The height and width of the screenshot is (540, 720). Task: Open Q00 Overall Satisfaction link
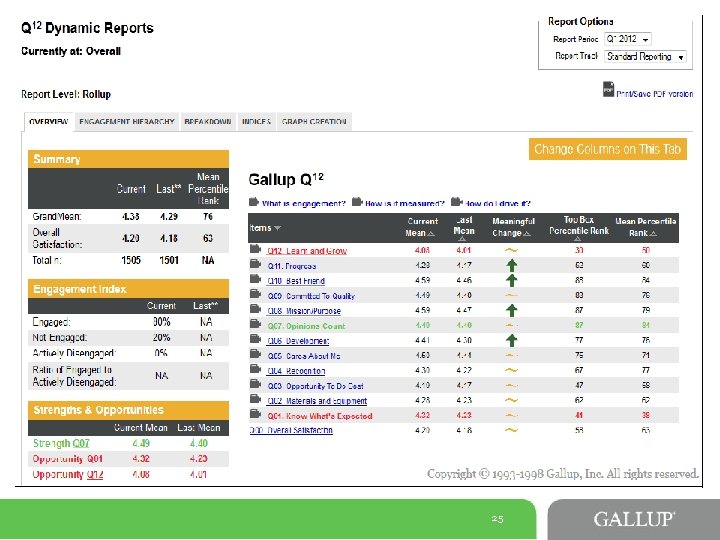click(x=291, y=430)
